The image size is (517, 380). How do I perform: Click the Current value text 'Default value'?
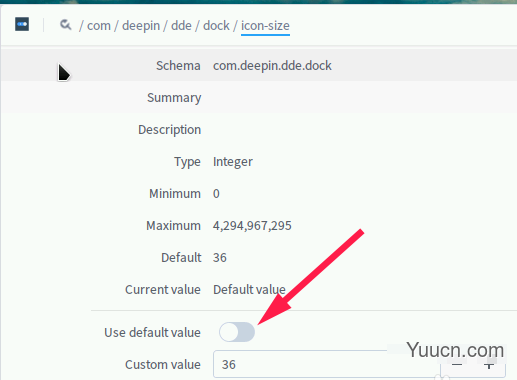(x=249, y=290)
